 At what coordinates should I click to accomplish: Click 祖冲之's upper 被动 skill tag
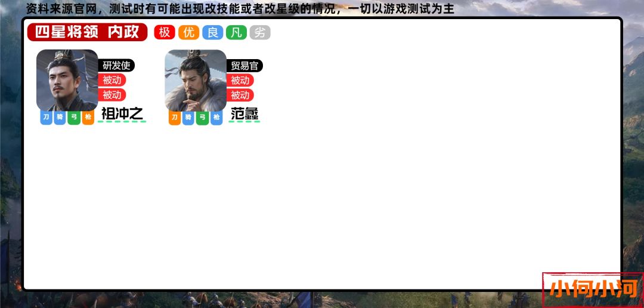(x=112, y=80)
